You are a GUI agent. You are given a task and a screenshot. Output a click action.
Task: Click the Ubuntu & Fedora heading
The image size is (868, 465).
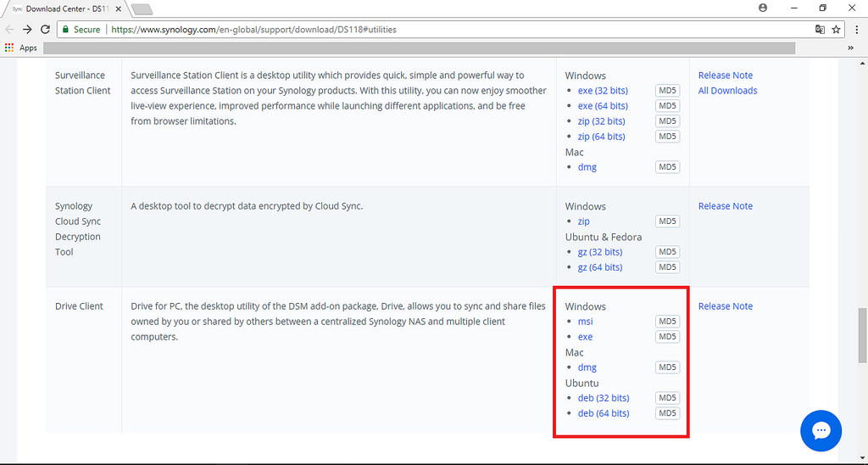click(604, 237)
